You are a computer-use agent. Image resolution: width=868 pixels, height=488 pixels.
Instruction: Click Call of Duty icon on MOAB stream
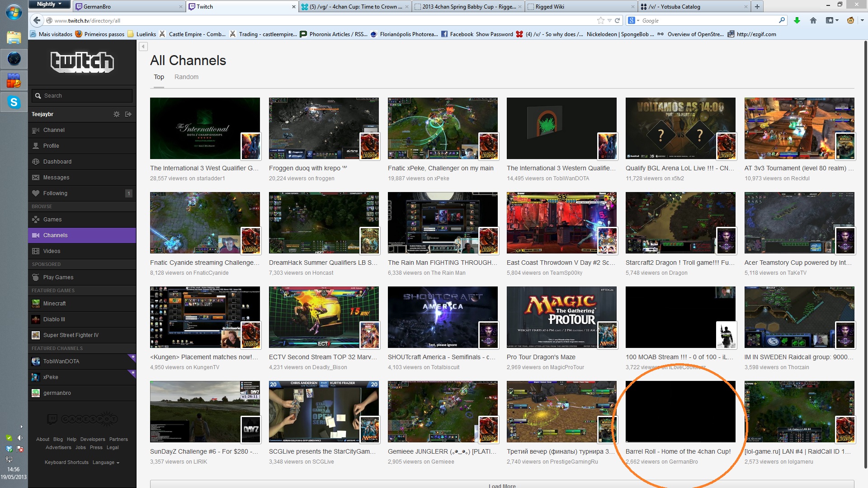point(726,335)
